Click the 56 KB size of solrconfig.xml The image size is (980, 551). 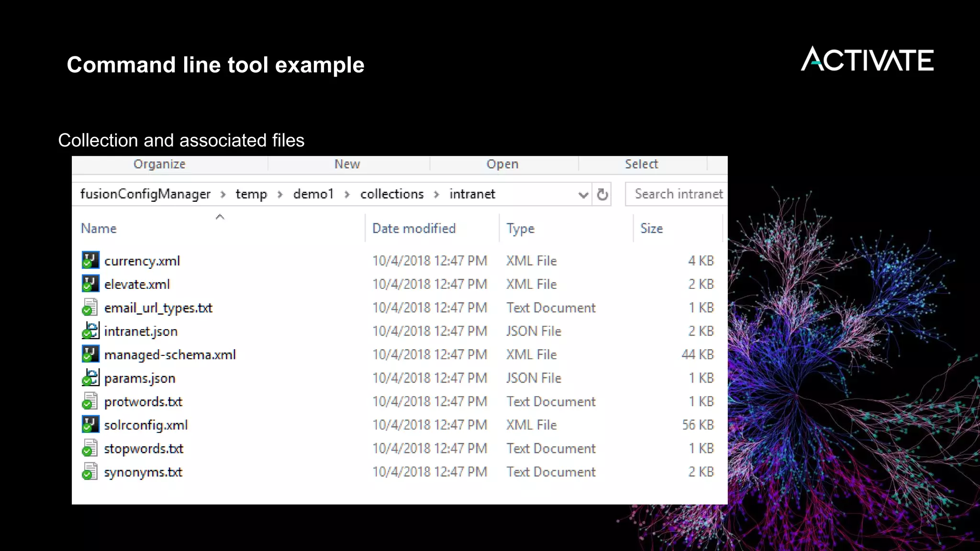click(x=698, y=425)
